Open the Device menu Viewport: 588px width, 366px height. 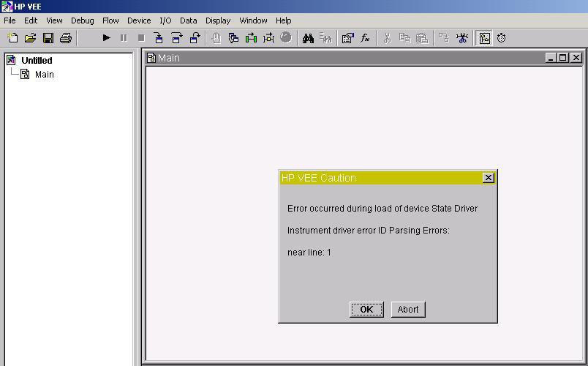click(139, 20)
